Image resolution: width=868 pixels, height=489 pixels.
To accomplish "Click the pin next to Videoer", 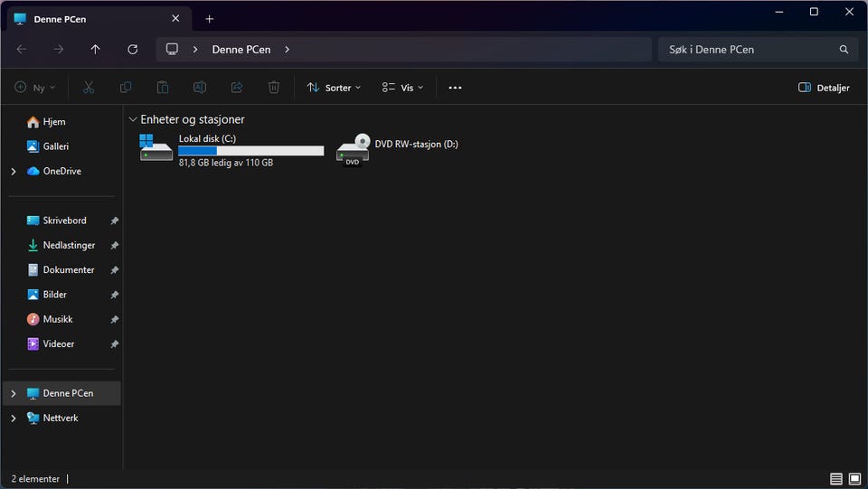I will tap(115, 344).
